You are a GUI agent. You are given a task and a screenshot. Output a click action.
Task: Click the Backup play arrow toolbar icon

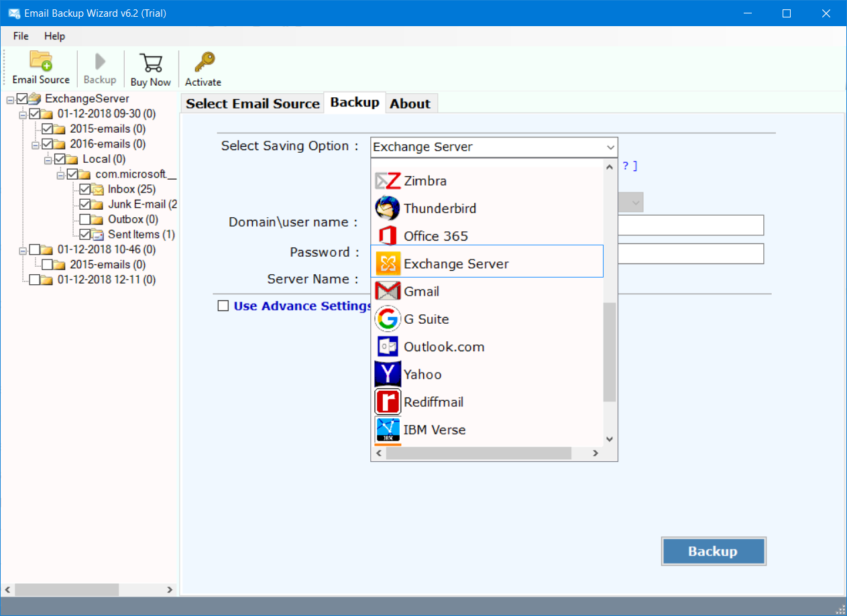(x=100, y=62)
